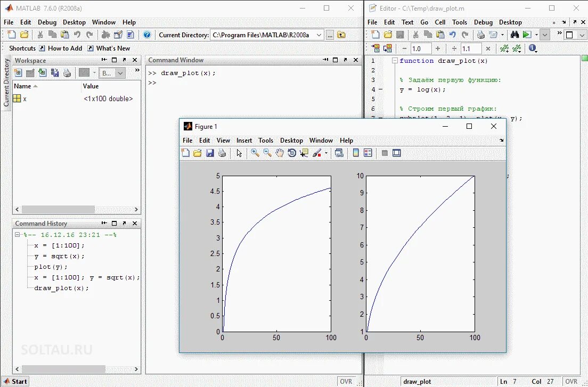Open the Current Directory side tab

[x=6, y=83]
